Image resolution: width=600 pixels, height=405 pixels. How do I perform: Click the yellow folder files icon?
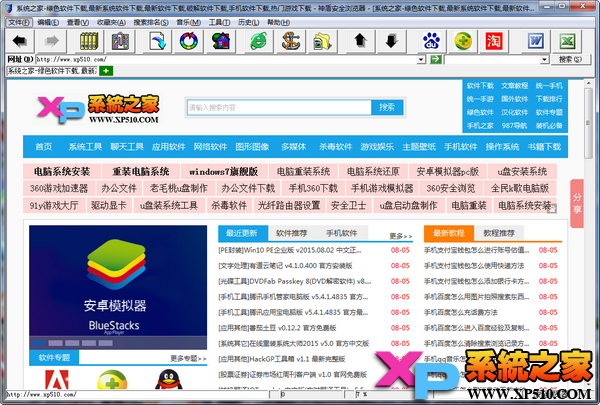[x=322, y=41]
